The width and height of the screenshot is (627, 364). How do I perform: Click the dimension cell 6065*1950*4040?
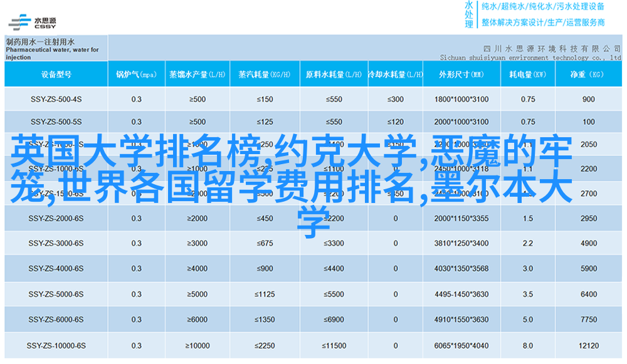[461, 346]
